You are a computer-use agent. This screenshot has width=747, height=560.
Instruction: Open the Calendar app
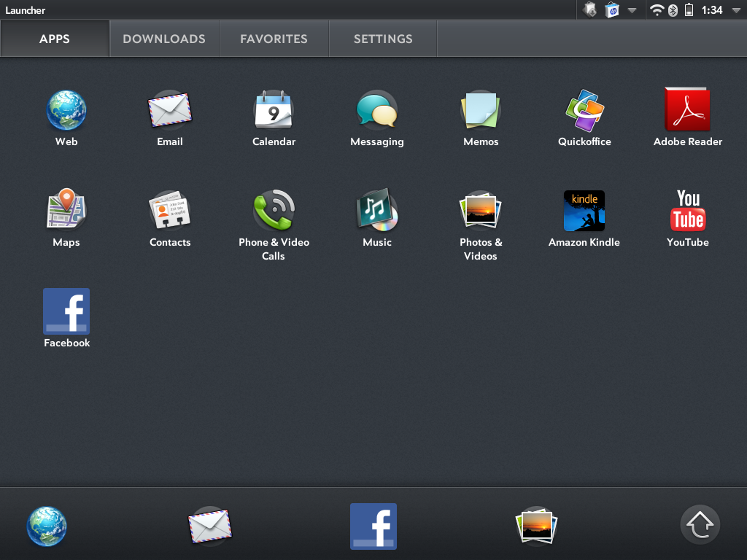click(274, 109)
